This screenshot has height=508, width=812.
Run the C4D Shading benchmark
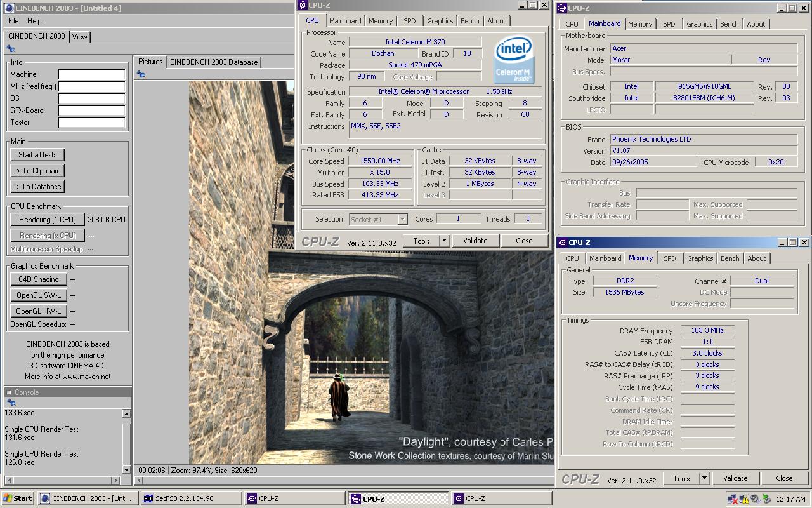[39, 279]
